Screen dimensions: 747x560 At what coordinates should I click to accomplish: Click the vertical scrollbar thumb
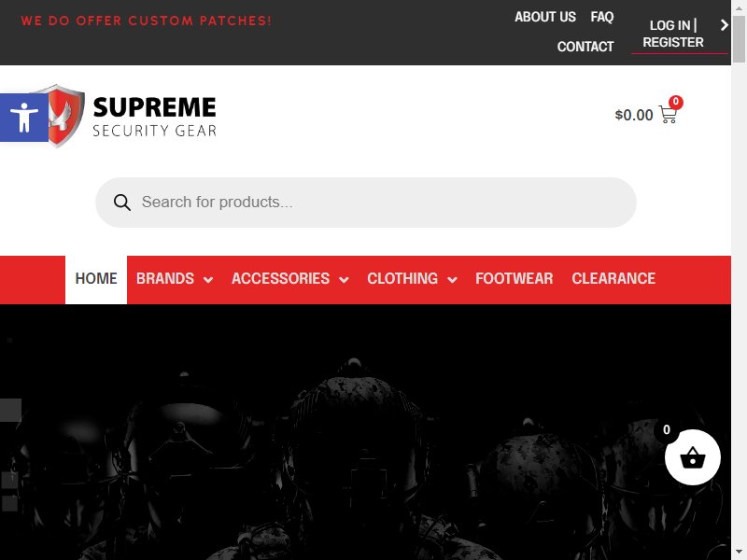point(739,39)
